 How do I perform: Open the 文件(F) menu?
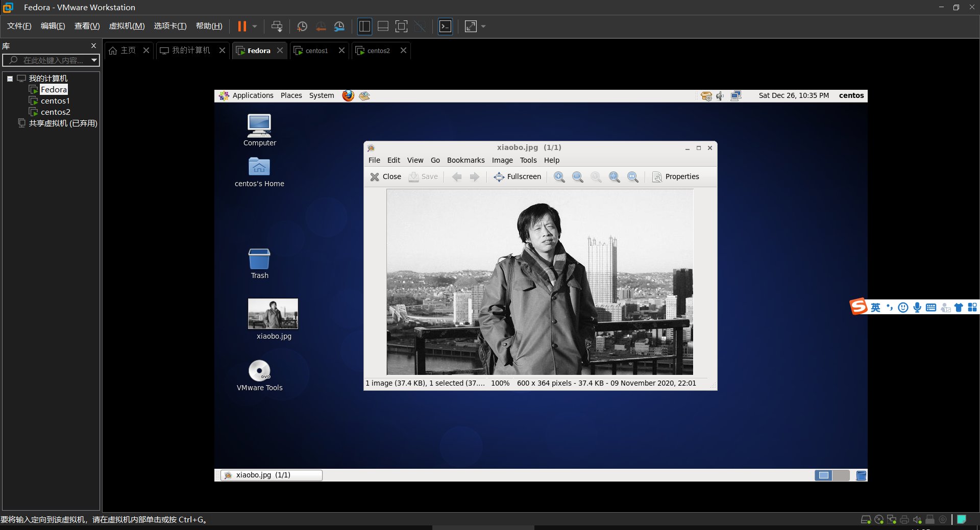[x=19, y=26]
